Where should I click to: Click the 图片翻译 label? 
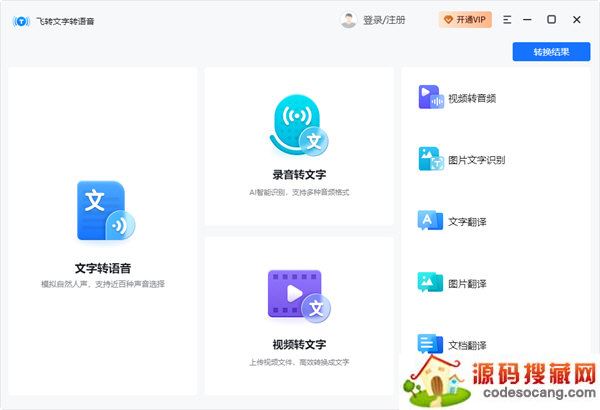click(x=467, y=284)
